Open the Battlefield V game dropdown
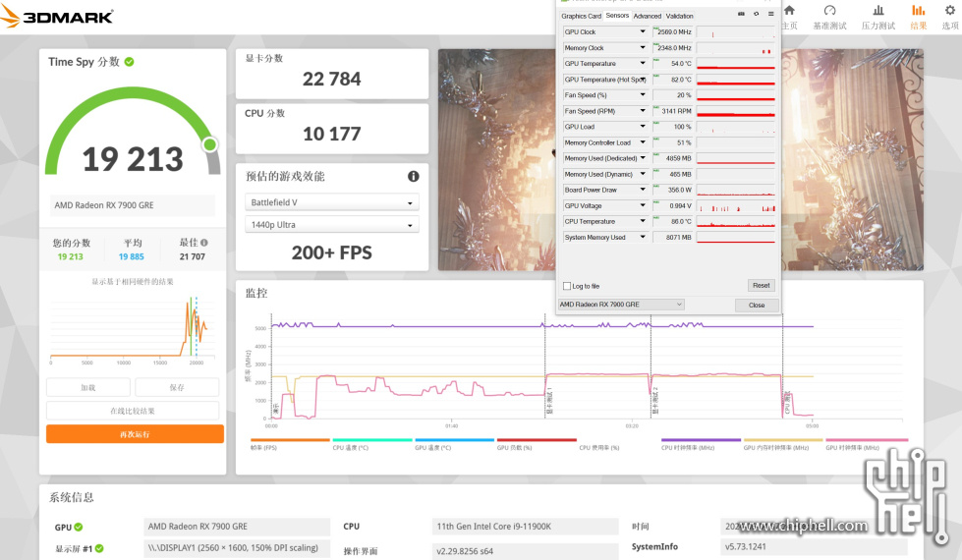 (332, 202)
